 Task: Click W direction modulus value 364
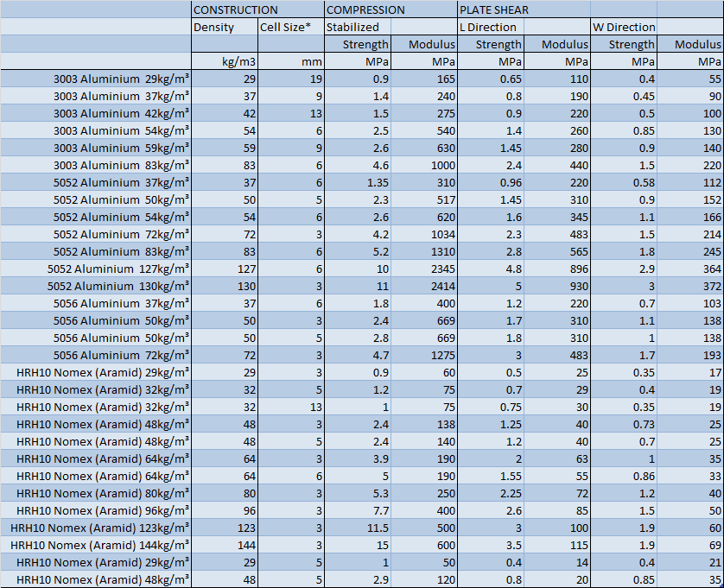690,269
